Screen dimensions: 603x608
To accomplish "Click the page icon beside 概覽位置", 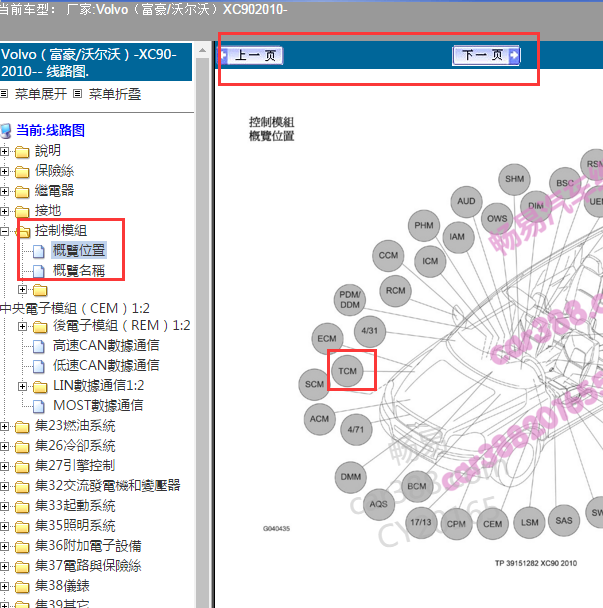I will (38, 251).
